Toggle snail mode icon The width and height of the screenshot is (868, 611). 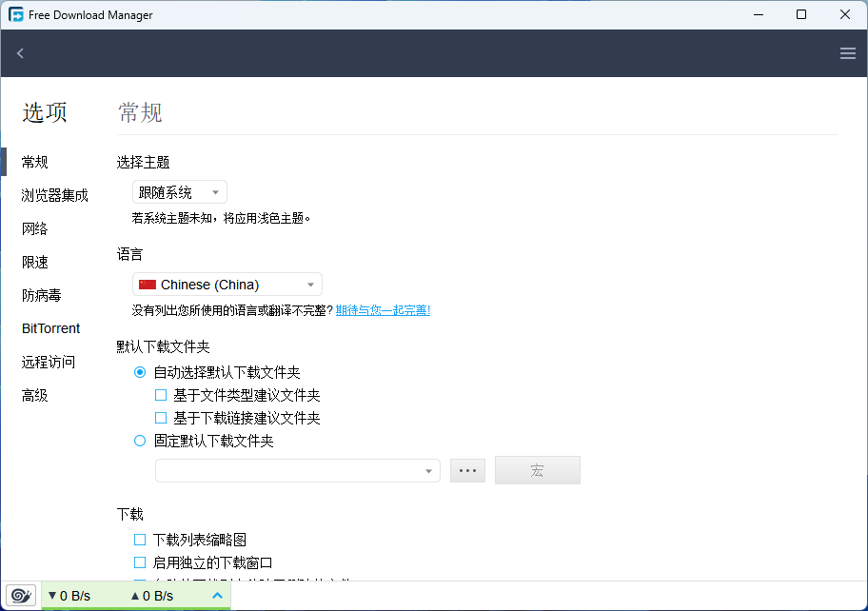[20, 596]
